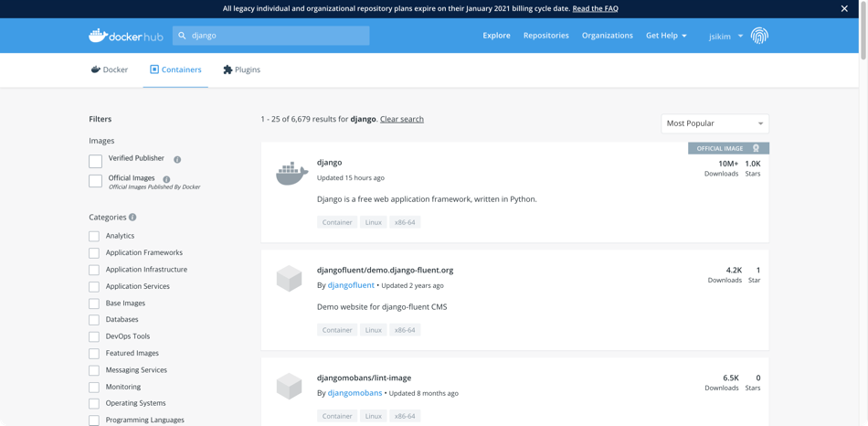Open the djangofluent publisher link
Screen dimensions: 868x426
[351, 285]
